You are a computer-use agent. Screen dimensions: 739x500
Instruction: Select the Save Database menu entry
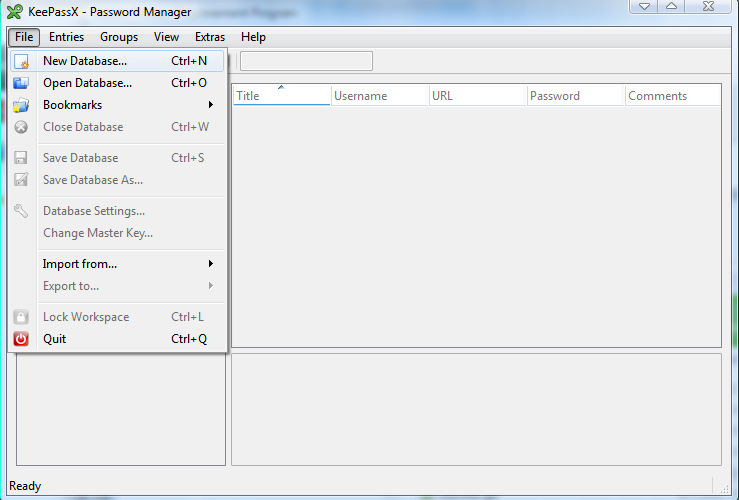(x=117, y=158)
